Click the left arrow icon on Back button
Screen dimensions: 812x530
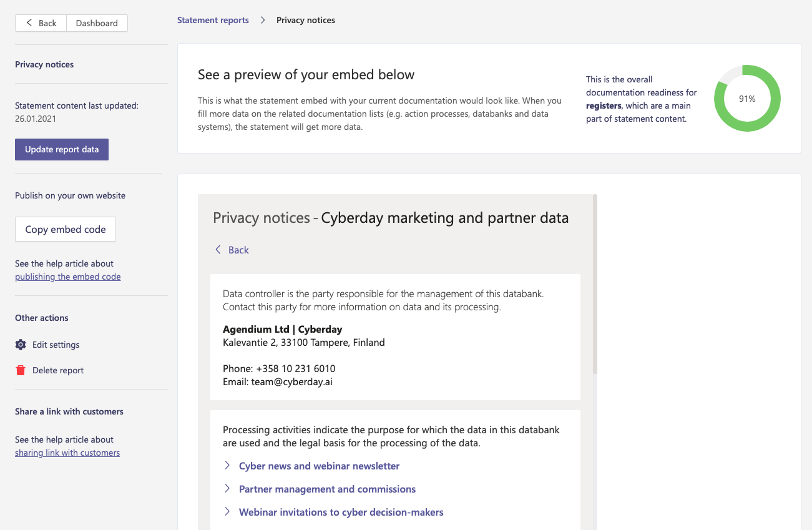coord(29,23)
